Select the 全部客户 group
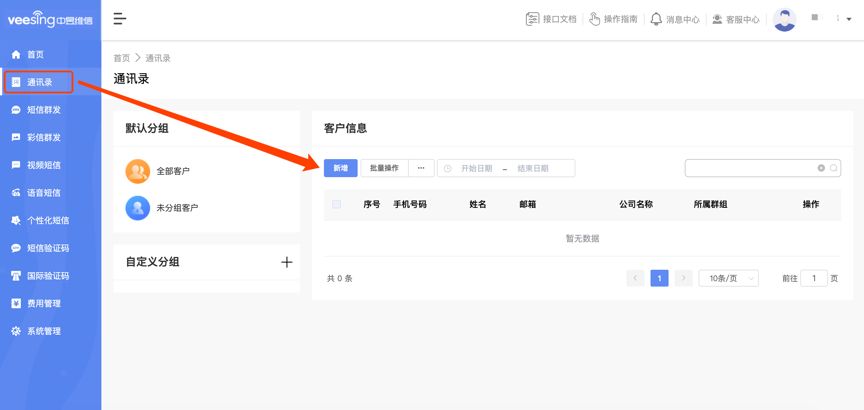Viewport: 864px width, 410px height. coord(158,171)
